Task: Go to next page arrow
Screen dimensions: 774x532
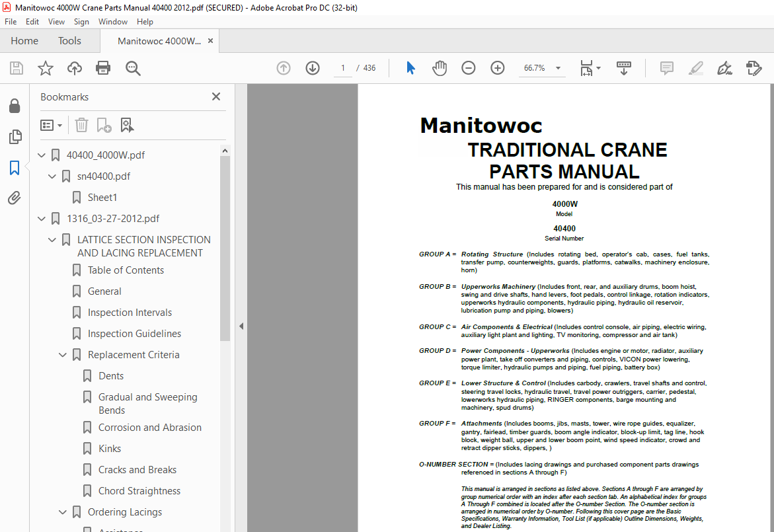Action: [313, 68]
